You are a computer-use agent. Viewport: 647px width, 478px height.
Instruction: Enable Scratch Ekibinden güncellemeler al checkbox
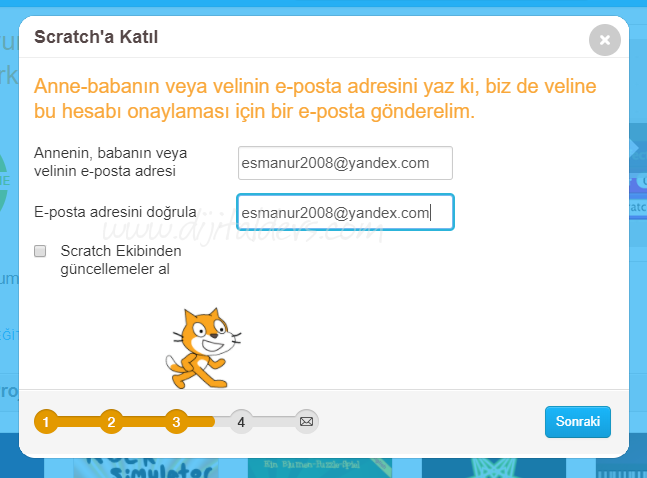[x=40, y=251]
